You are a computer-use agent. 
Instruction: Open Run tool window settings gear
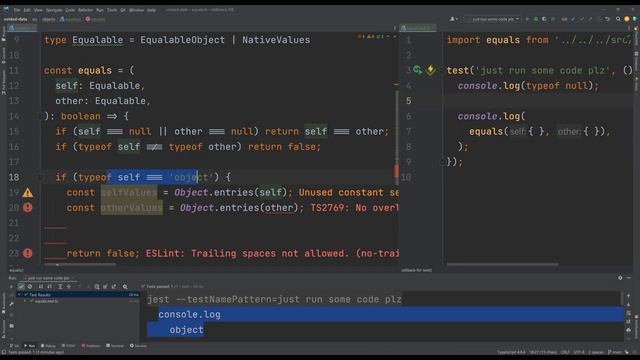click(620, 278)
